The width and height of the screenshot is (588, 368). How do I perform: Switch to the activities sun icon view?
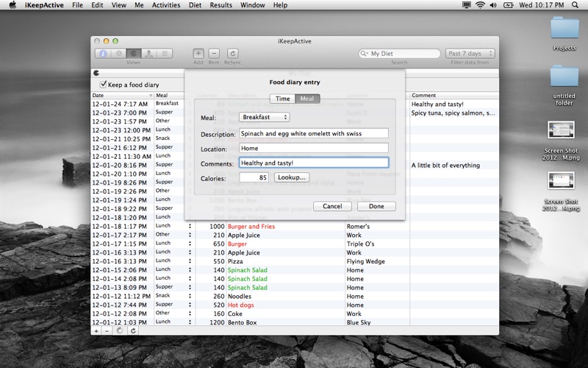[118, 54]
